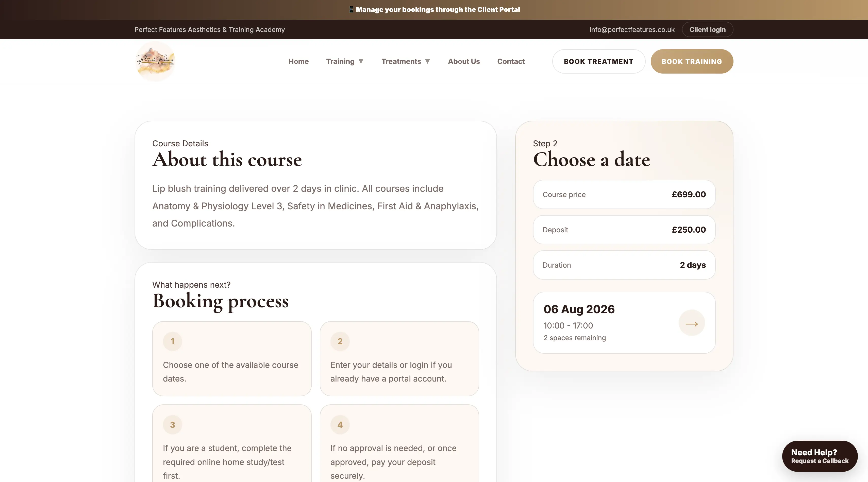Open the Treatments menu item
This screenshot has height=482, width=868.
click(x=401, y=61)
